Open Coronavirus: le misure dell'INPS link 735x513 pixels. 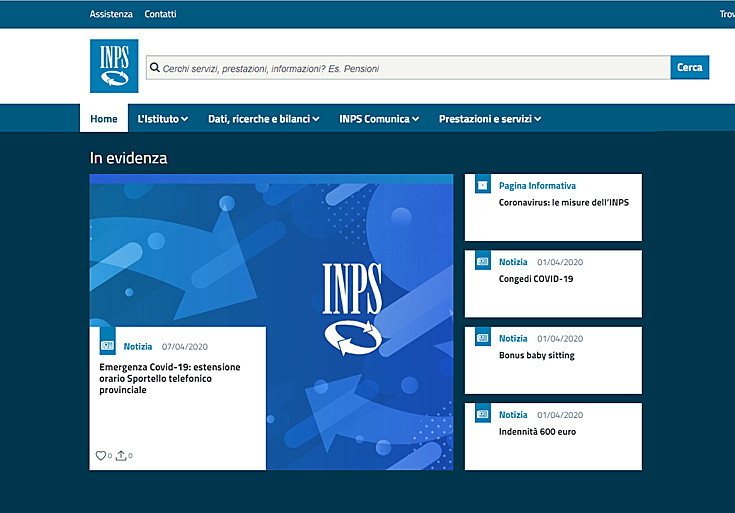click(563, 203)
